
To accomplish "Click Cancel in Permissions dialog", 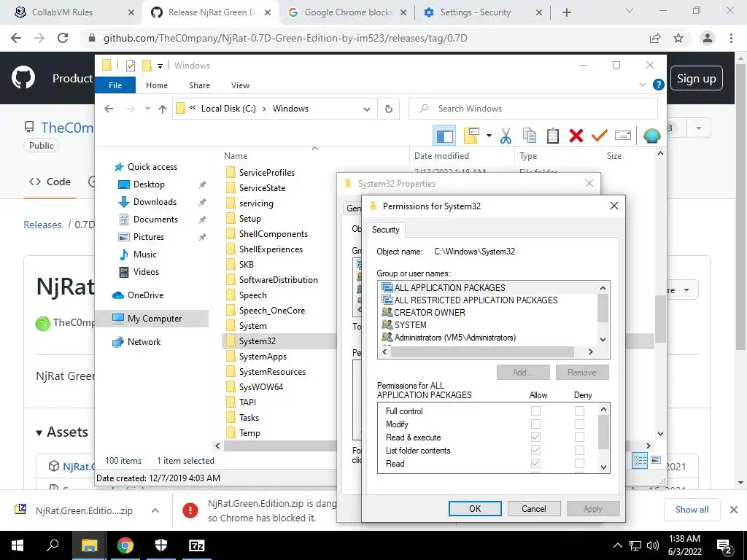I will pyautogui.click(x=533, y=508).
